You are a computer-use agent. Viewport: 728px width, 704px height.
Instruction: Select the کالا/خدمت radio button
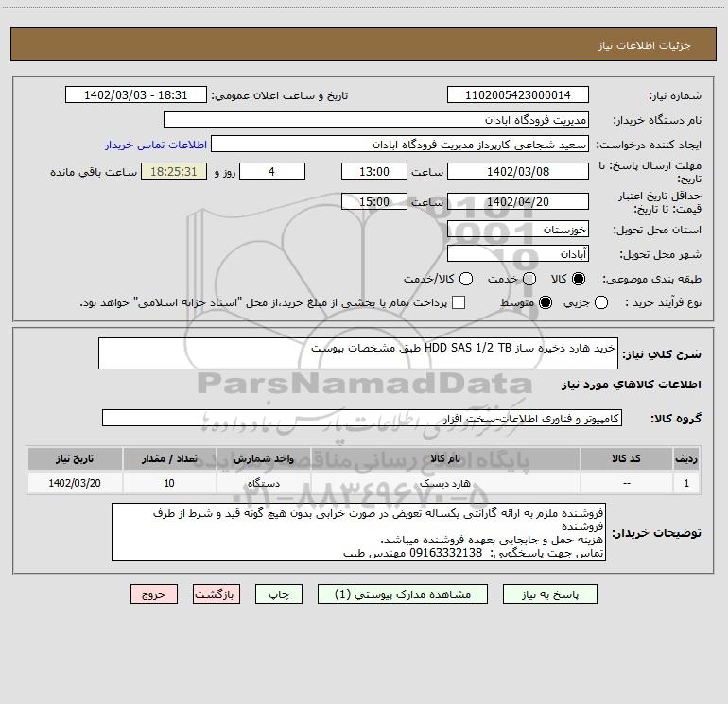(x=466, y=279)
